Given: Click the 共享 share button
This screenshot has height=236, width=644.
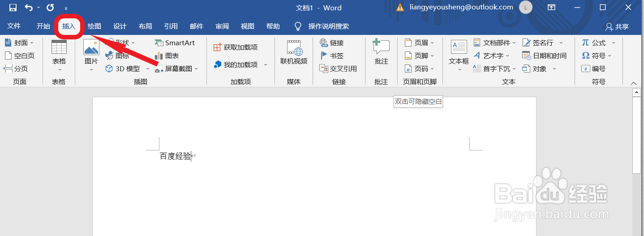Looking at the screenshot, I should pos(617,27).
